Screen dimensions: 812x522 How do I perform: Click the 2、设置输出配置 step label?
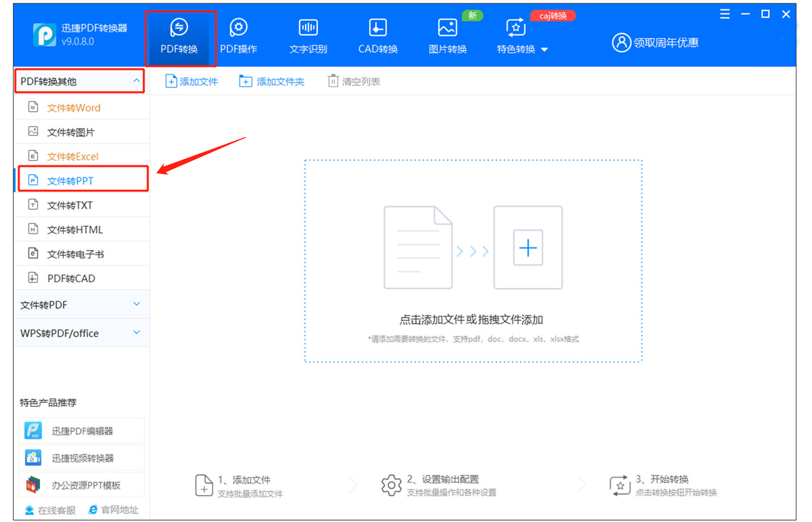point(443,479)
